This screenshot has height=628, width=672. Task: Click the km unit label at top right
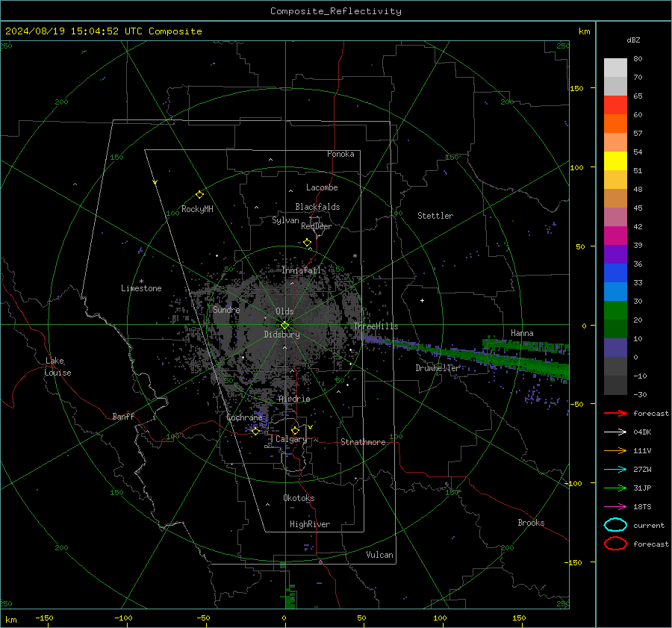point(584,31)
